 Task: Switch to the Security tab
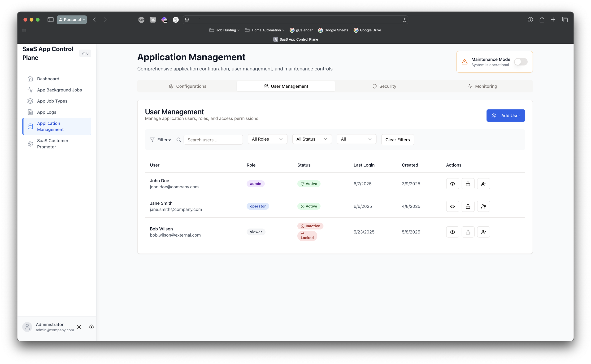pyautogui.click(x=384, y=86)
